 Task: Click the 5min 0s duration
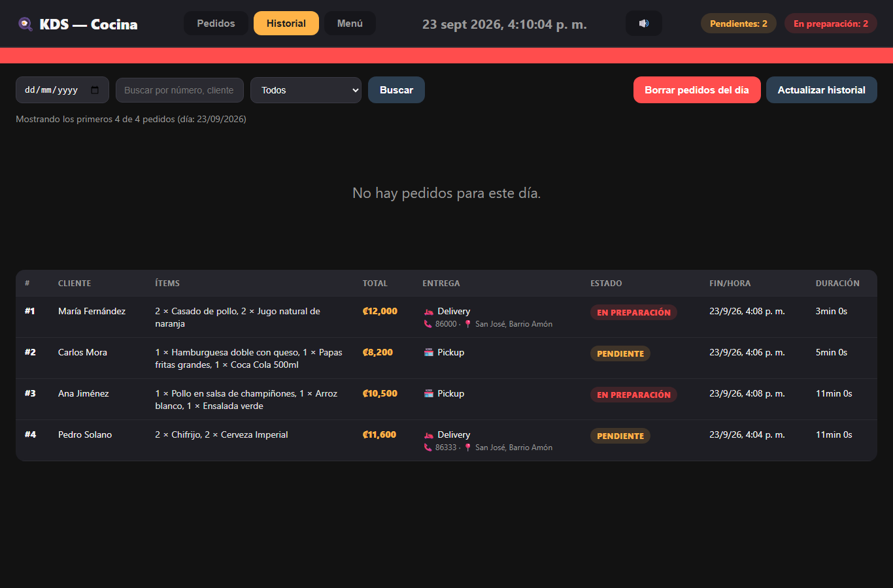(831, 352)
